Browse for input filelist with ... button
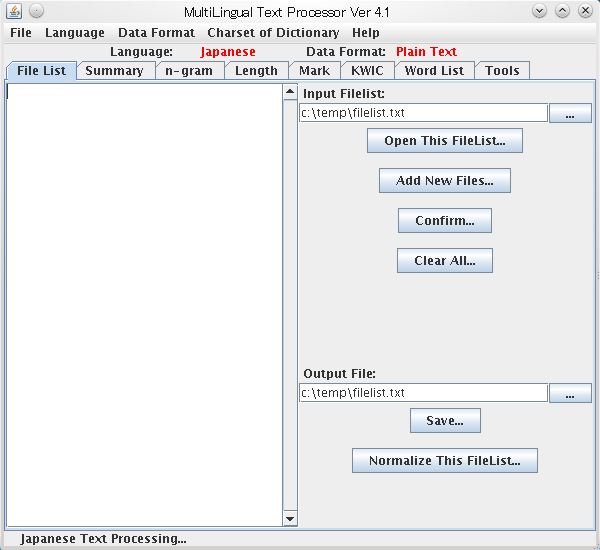 pyautogui.click(x=570, y=113)
